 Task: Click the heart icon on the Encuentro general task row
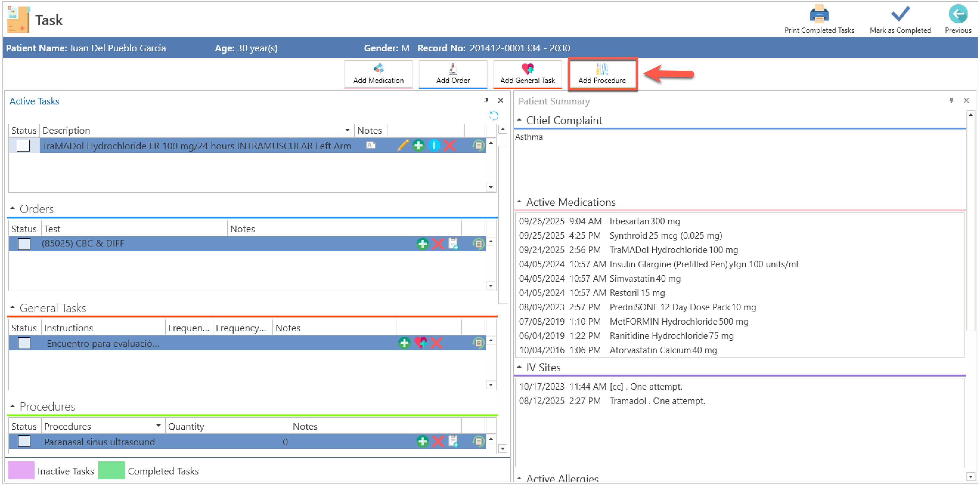click(420, 343)
